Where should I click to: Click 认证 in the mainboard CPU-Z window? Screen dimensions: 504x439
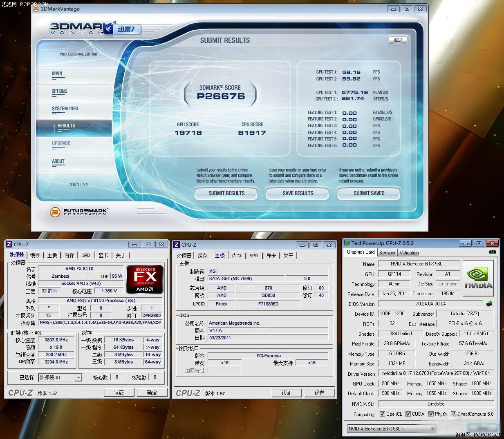point(287,393)
